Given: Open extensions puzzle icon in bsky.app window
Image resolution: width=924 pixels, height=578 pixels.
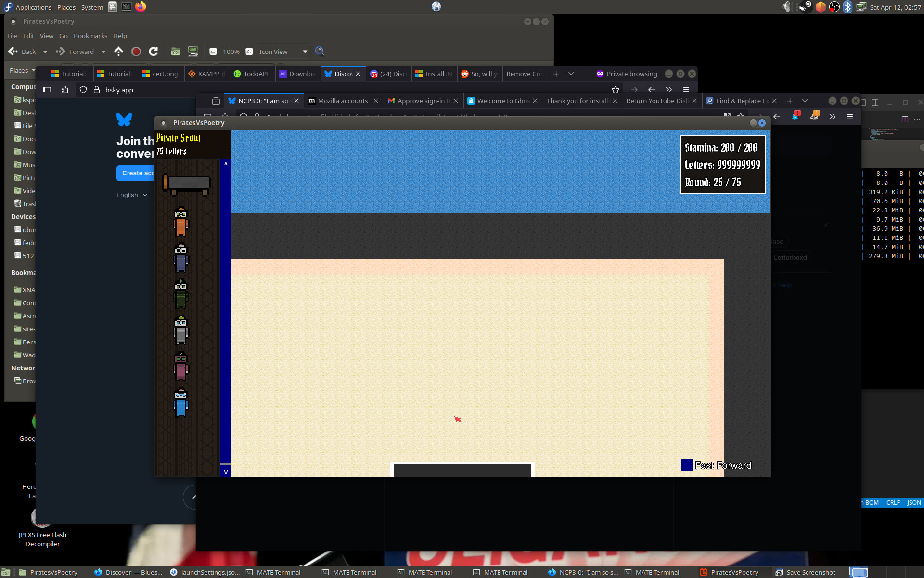Looking at the screenshot, I should (x=64, y=90).
